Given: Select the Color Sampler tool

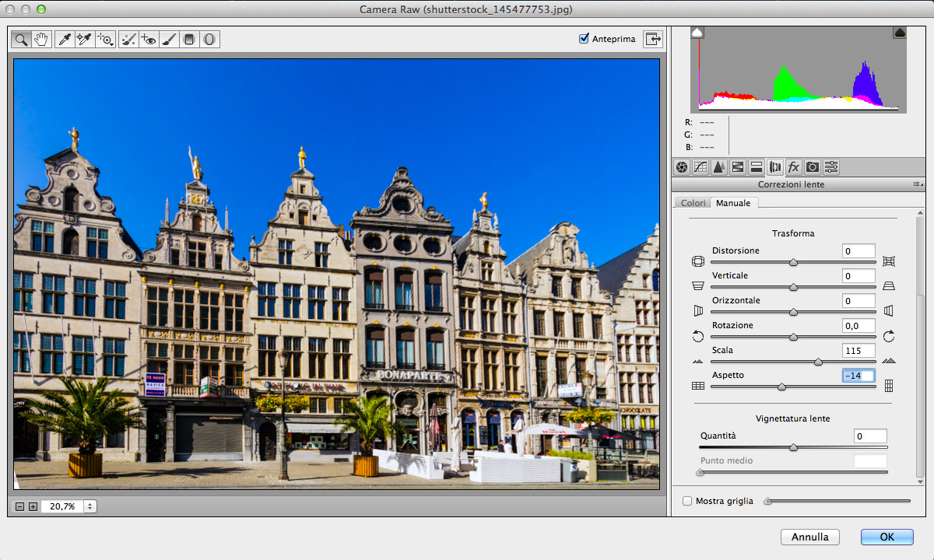Looking at the screenshot, I should (x=85, y=39).
